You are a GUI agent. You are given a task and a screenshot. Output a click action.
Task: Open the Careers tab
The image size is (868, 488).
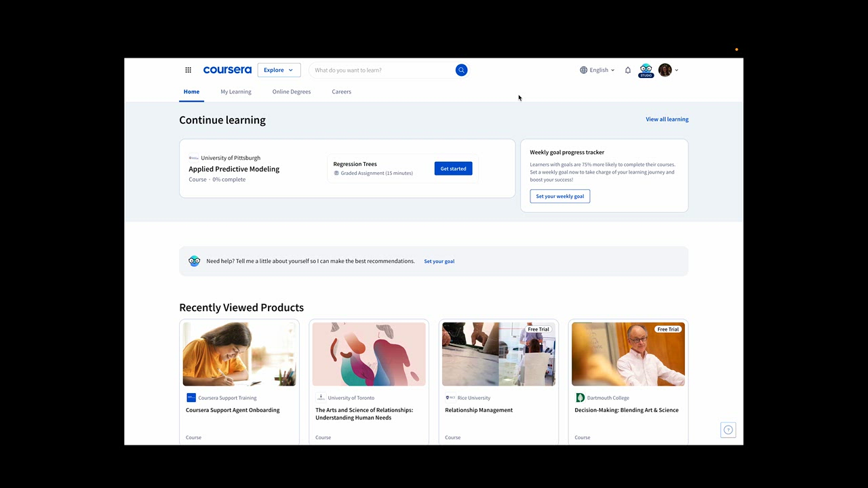pos(342,91)
